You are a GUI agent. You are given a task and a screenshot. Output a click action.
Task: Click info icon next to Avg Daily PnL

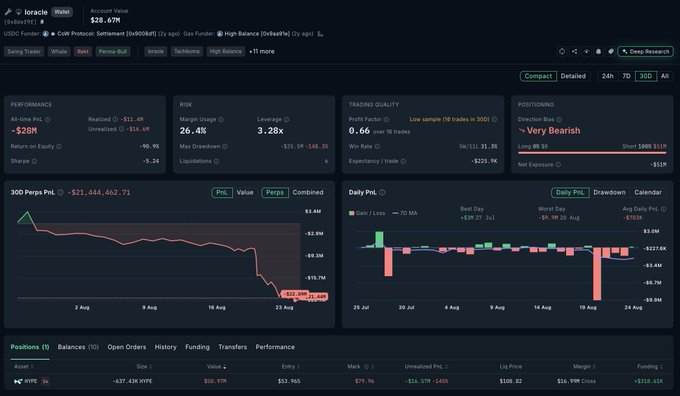pyautogui.click(x=664, y=209)
